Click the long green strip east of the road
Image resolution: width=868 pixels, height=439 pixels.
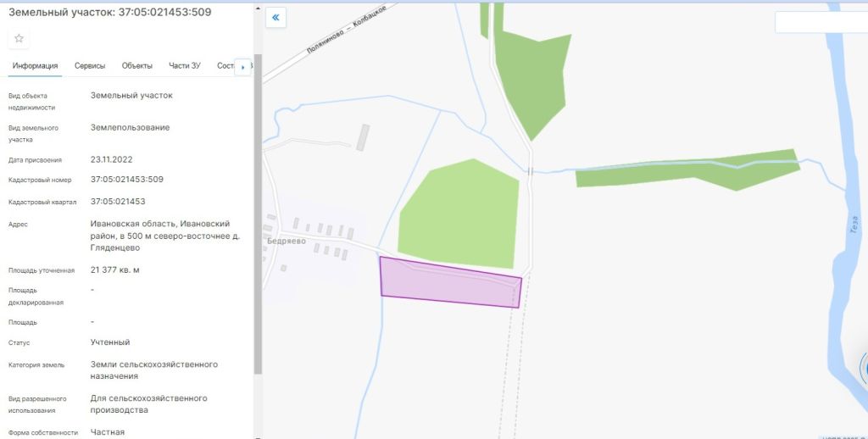pyautogui.click(x=688, y=169)
